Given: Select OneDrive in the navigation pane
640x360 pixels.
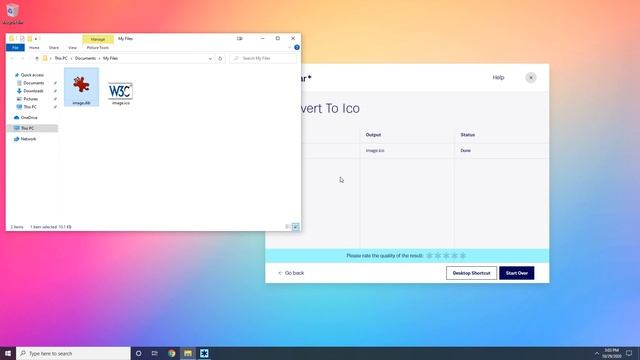Looking at the screenshot, I should 29,118.
